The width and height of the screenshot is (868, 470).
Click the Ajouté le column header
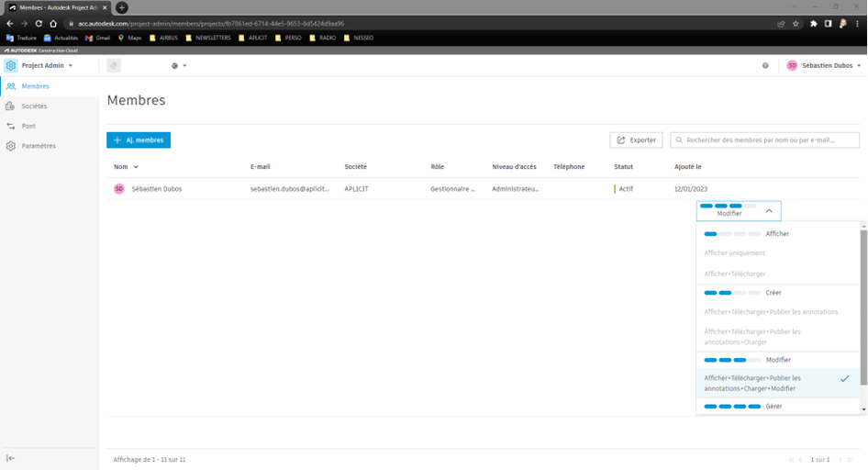tap(687, 167)
